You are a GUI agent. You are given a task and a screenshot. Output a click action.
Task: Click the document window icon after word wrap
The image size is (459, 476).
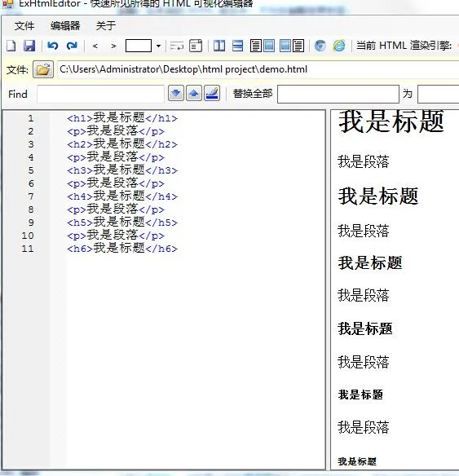point(196,46)
